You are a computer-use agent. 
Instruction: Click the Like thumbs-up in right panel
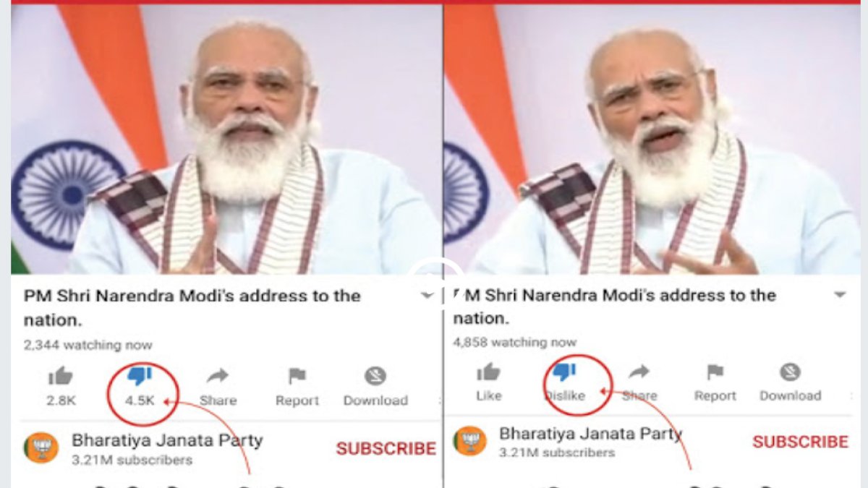pyautogui.click(x=489, y=372)
